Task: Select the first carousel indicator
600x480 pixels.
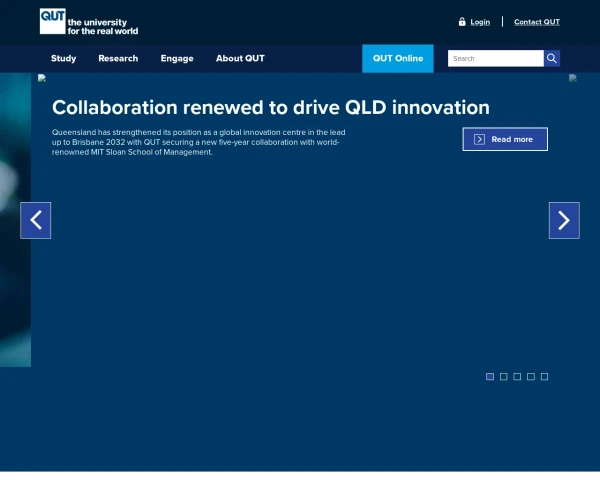Action: 490,377
